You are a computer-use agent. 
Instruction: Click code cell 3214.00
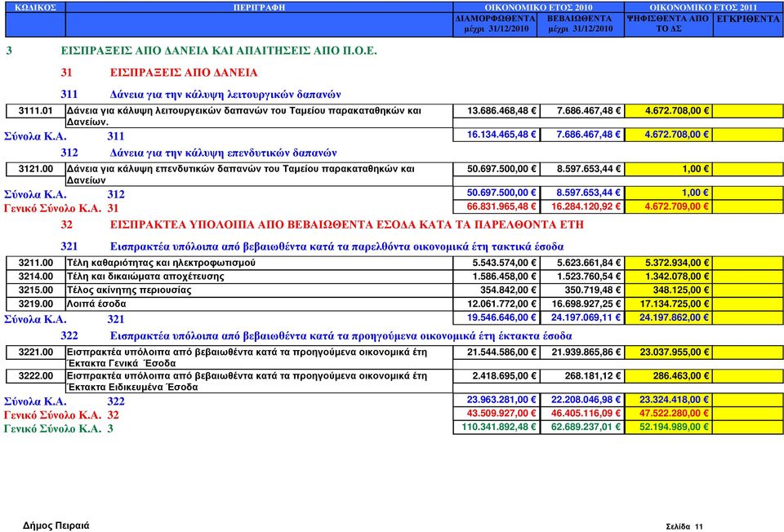tap(35, 277)
